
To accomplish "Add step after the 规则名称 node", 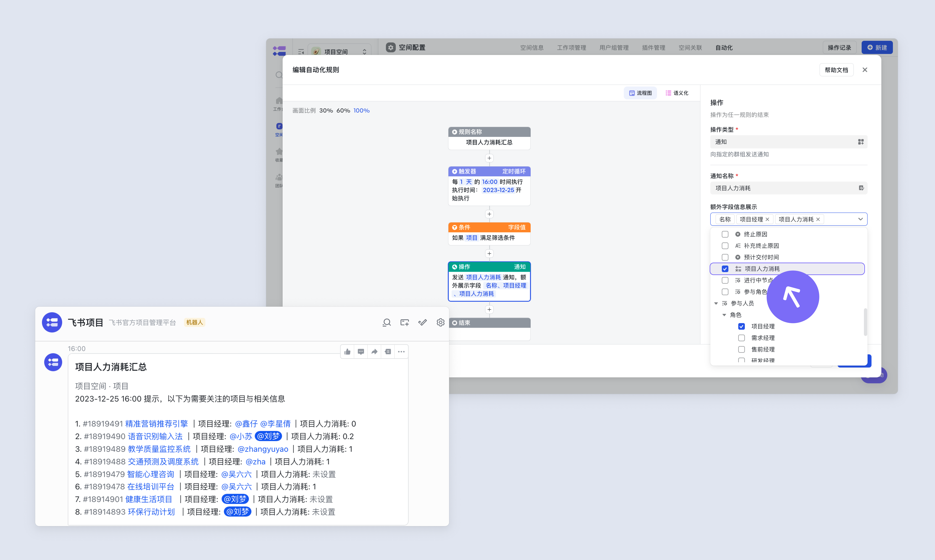I will click(489, 158).
